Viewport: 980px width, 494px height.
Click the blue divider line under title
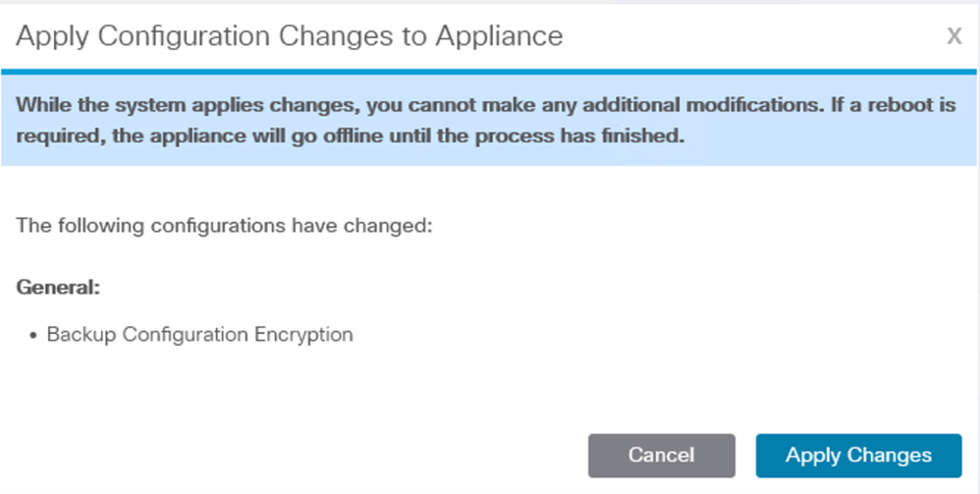pyautogui.click(x=489, y=72)
